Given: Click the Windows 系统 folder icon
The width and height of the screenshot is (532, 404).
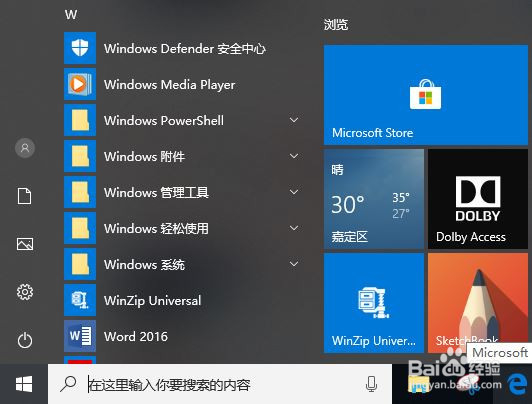Looking at the screenshot, I should coord(80,264).
